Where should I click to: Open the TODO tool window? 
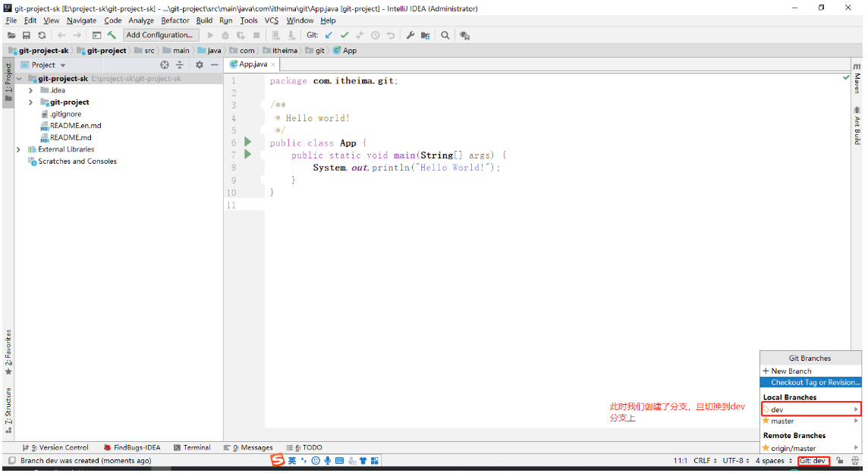point(304,447)
